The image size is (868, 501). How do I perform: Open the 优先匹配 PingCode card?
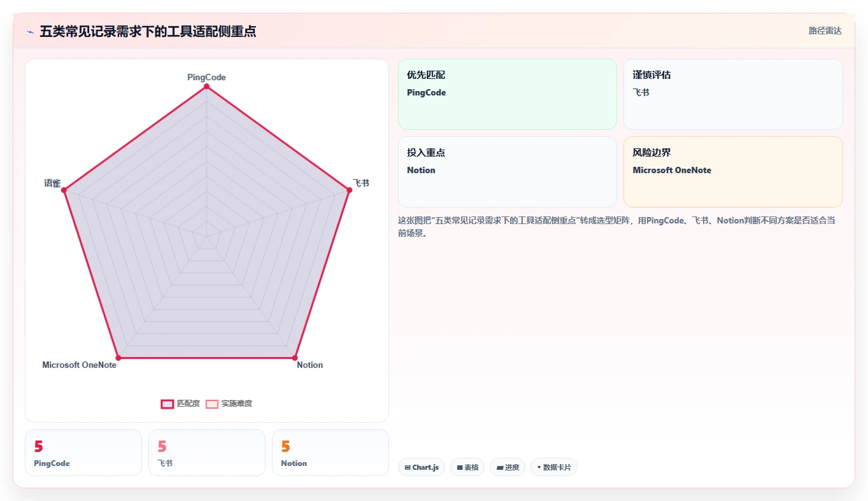point(508,94)
